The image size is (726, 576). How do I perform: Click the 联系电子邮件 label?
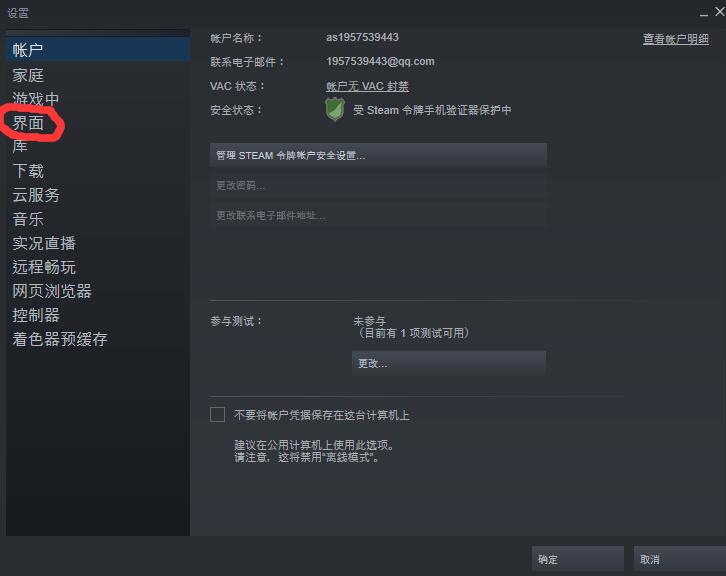(x=247, y=62)
